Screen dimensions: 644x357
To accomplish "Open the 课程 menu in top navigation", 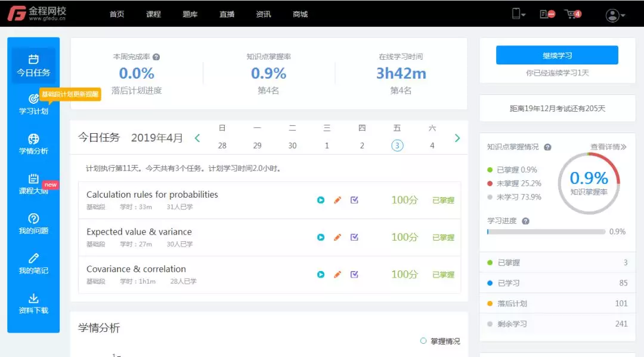I will pos(153,14).
